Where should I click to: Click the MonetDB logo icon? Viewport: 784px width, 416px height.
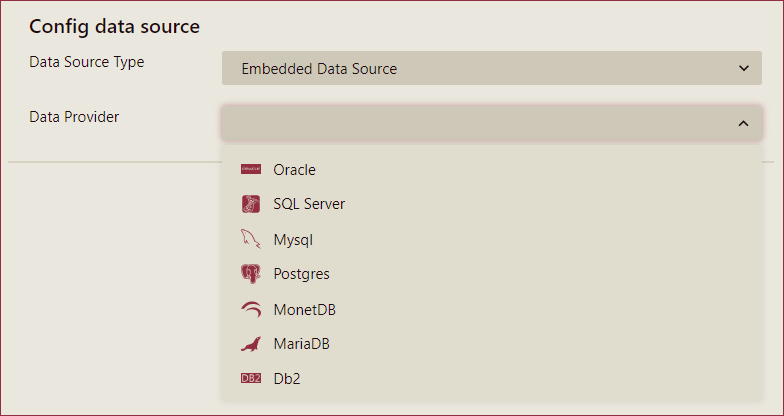click(x=251, y=310)
